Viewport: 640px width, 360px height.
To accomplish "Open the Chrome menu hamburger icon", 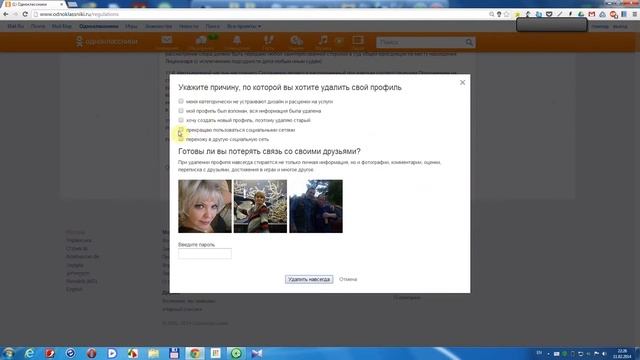I will (635, 14).
